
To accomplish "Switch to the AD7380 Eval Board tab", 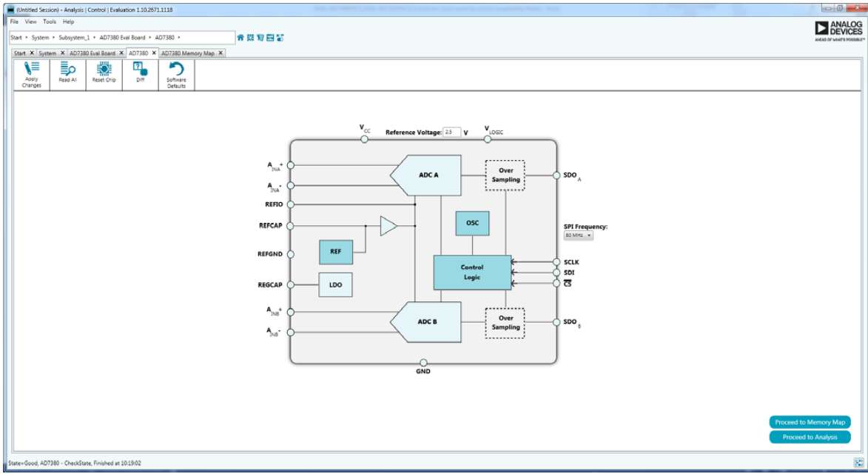I will click(92, 53).
